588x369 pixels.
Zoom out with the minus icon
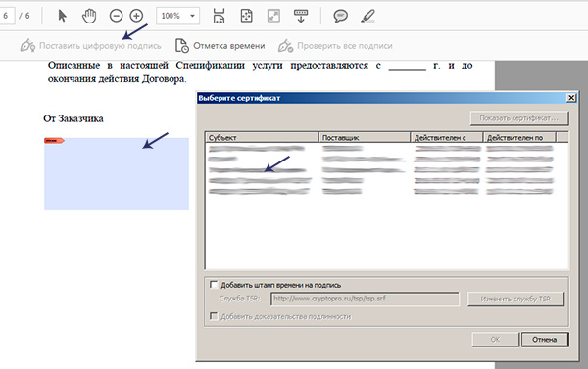coord(116,16)
